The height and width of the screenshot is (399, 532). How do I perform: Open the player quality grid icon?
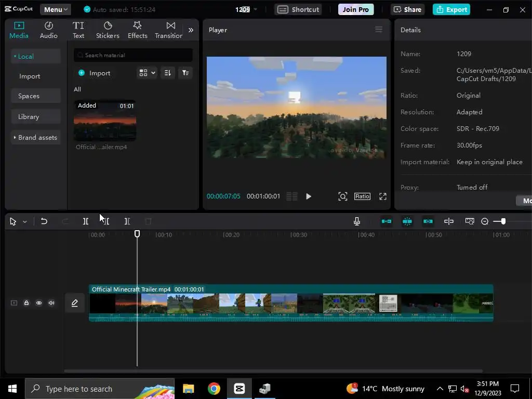coord(292,196)
